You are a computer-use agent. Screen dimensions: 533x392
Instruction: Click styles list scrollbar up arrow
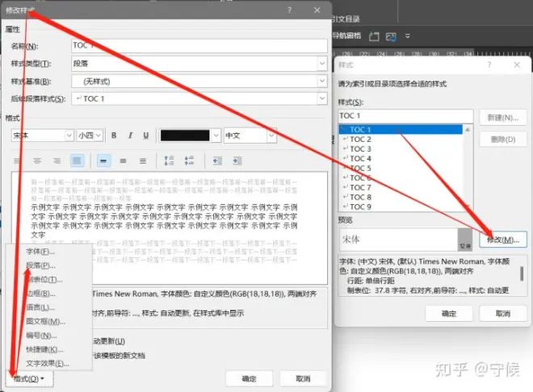(x=468, y=129)
